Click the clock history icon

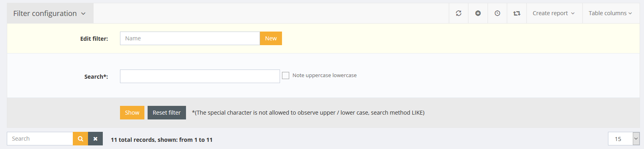pos(497,13)
